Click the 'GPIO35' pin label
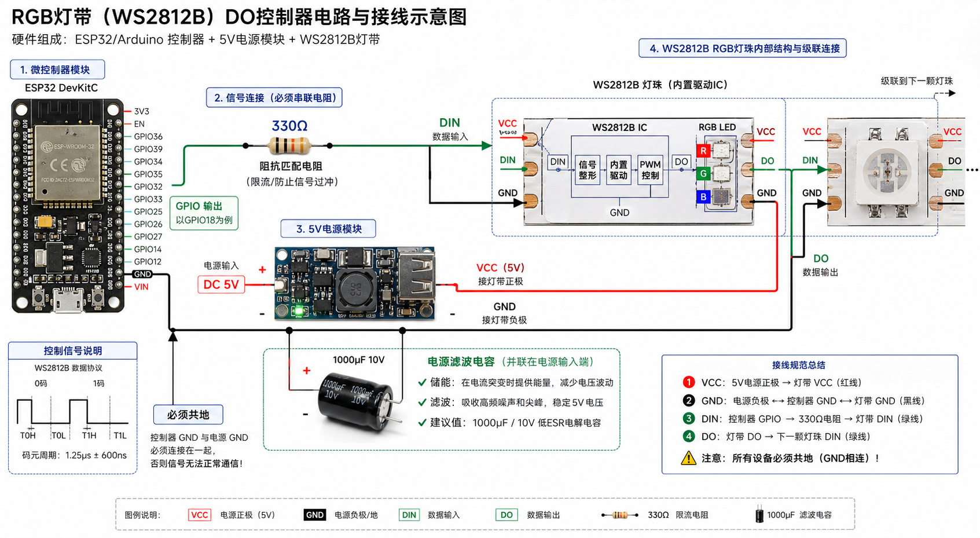This screenshot has height=538, width=980. point(148,174)
